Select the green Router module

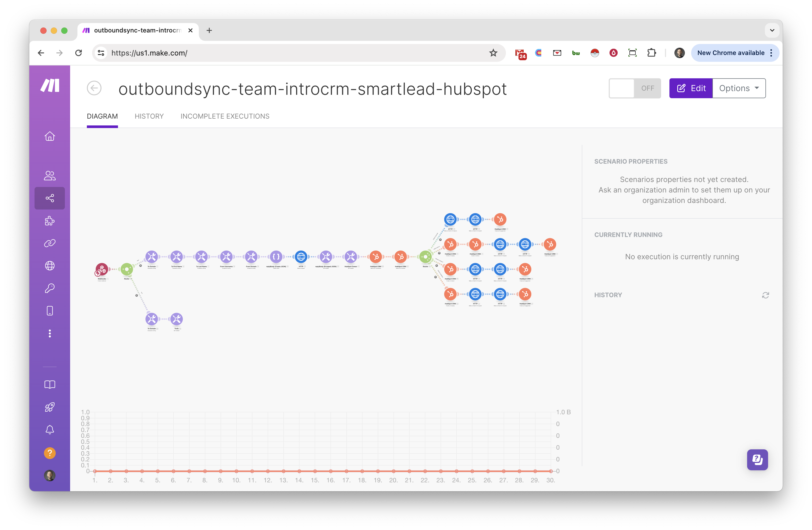tap(127, 269)
